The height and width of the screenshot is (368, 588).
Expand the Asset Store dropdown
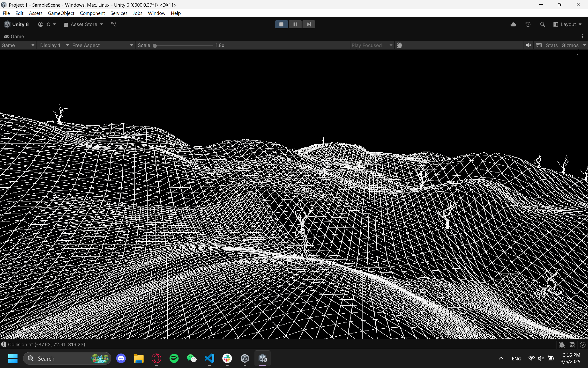[x=83, y=24]
